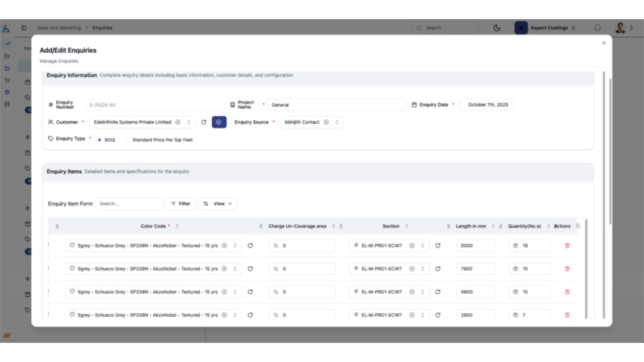This screenshot has width=644, height=362.
Task: Delete the first enquiry item row
Action: coord(567,246)
